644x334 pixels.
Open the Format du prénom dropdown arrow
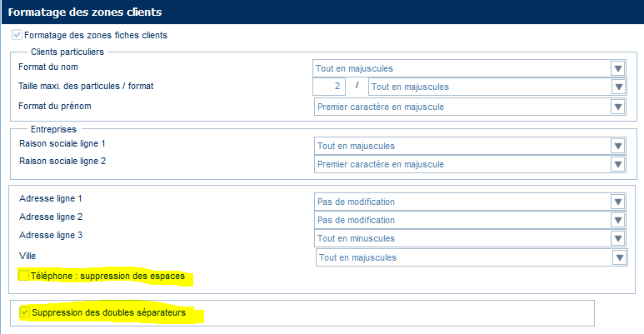[617, 107]
